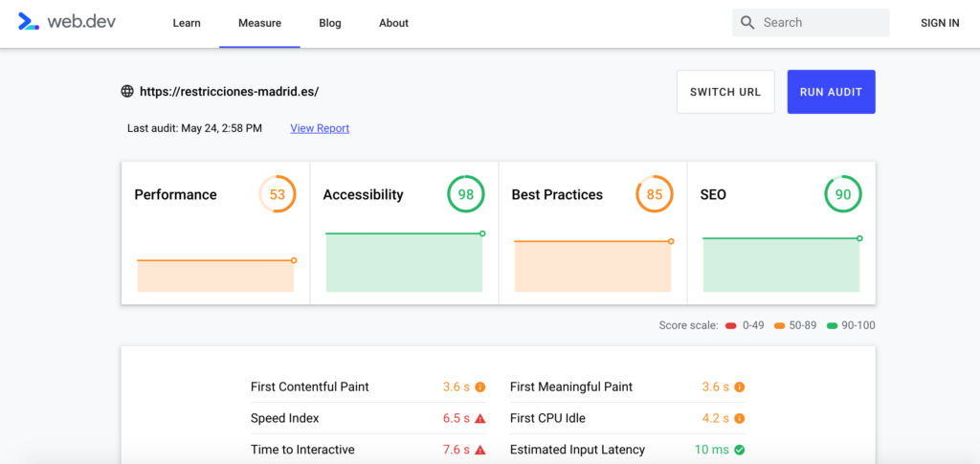
Task: Click the First Contentful Paint label
Action: 310,387
